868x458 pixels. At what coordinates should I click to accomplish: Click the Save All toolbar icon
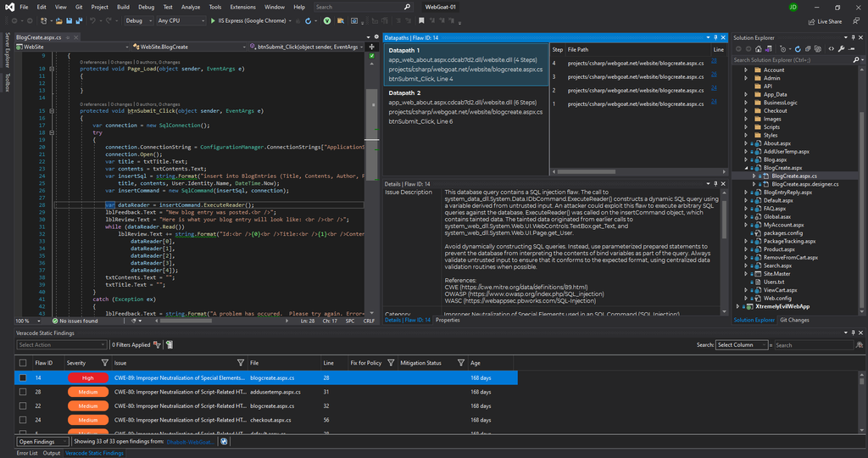[x=79, y=21]
